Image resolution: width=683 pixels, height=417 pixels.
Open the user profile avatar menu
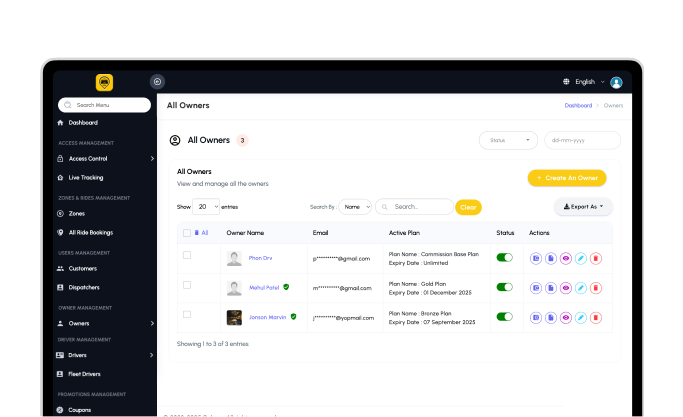pyautogui.click(x=616, y=82)
